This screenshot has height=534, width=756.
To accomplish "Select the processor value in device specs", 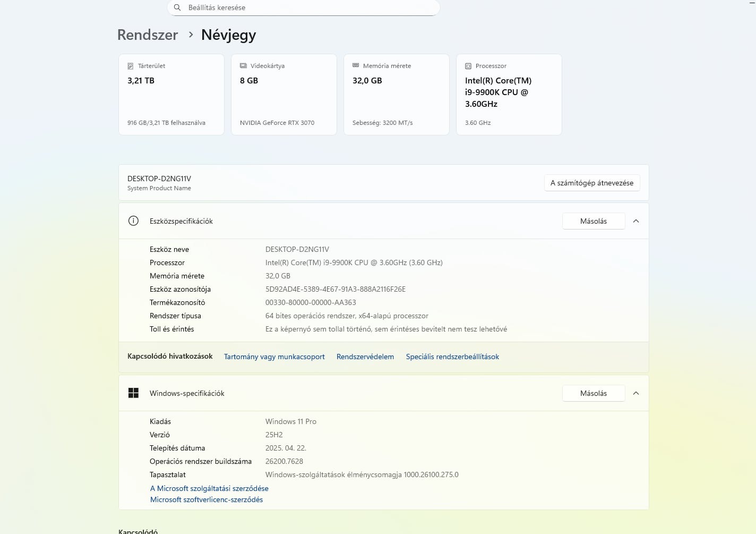I will 354,262.
